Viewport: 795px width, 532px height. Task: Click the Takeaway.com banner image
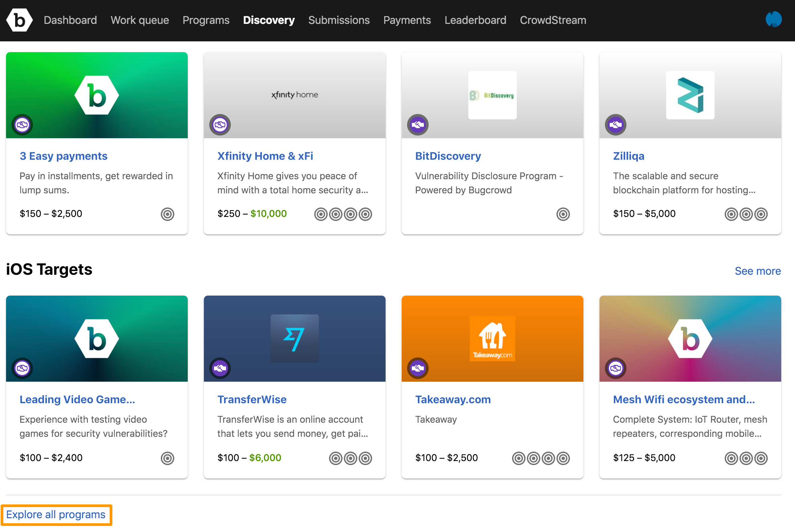492,338
